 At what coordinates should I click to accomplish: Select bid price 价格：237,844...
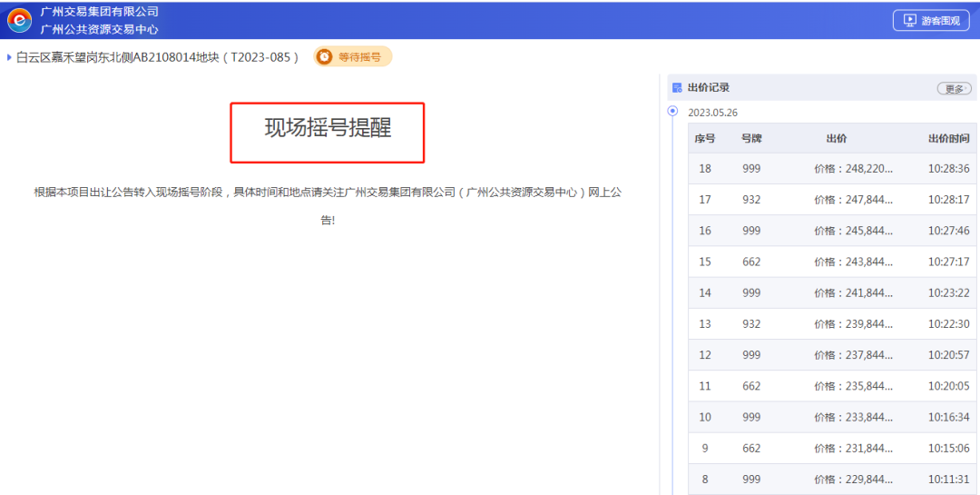853,355
